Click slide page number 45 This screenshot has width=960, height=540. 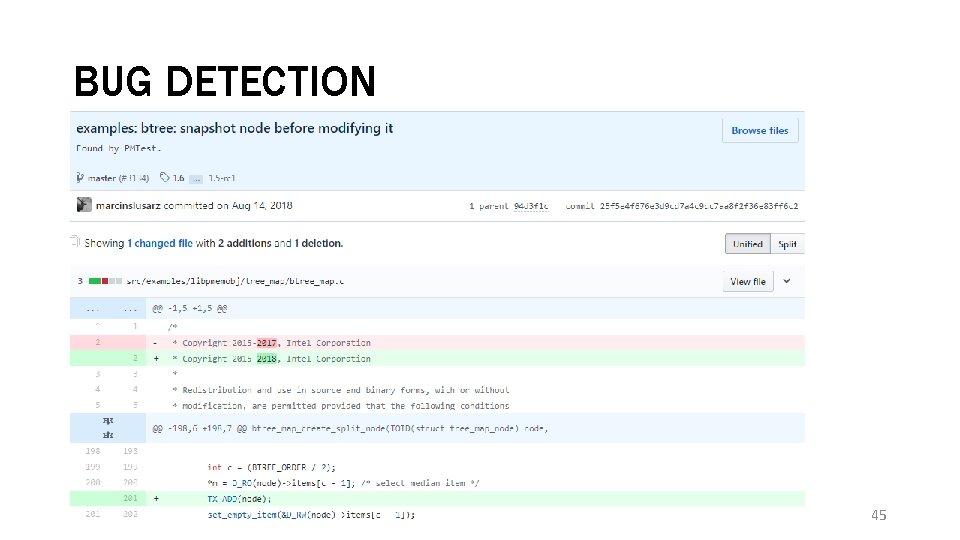tap(879, 515)
